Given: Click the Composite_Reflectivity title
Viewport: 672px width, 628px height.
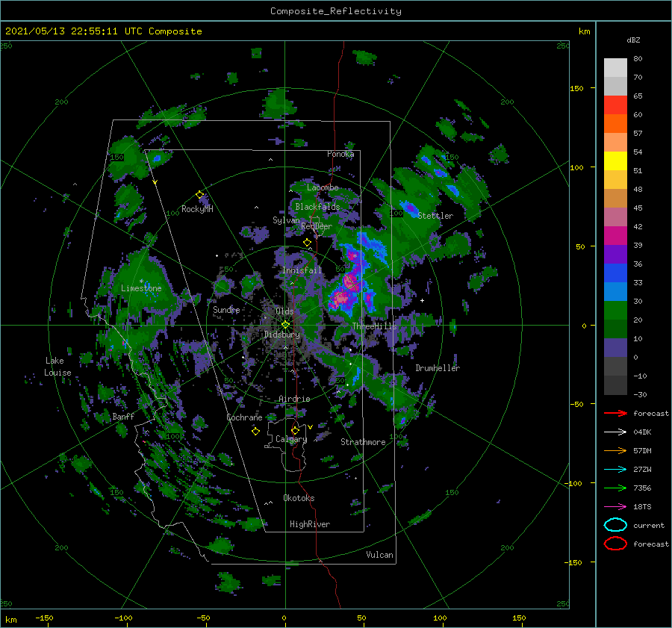Looking at the screenshot, I should click(336, 11).
